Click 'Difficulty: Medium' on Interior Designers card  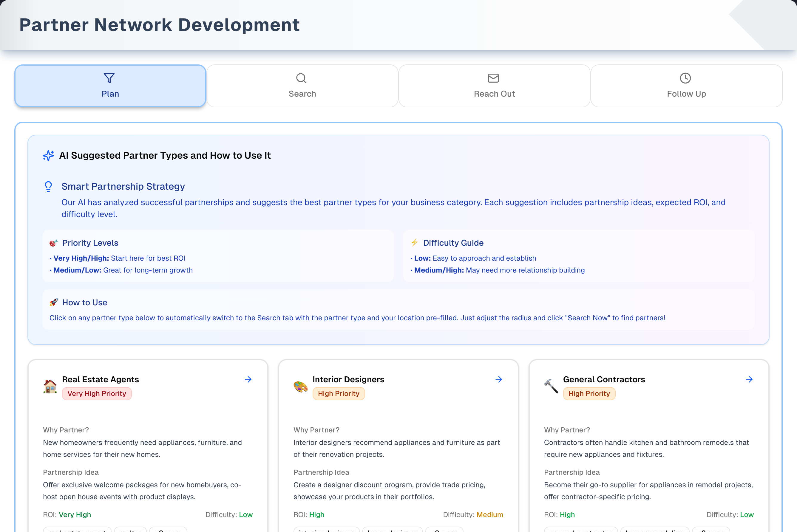pos(473,515)
